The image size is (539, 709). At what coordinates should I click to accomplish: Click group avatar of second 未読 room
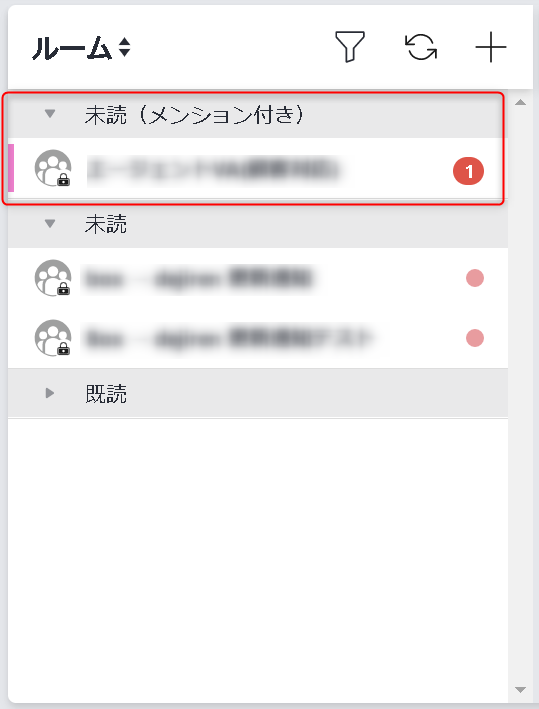point(53,338)
